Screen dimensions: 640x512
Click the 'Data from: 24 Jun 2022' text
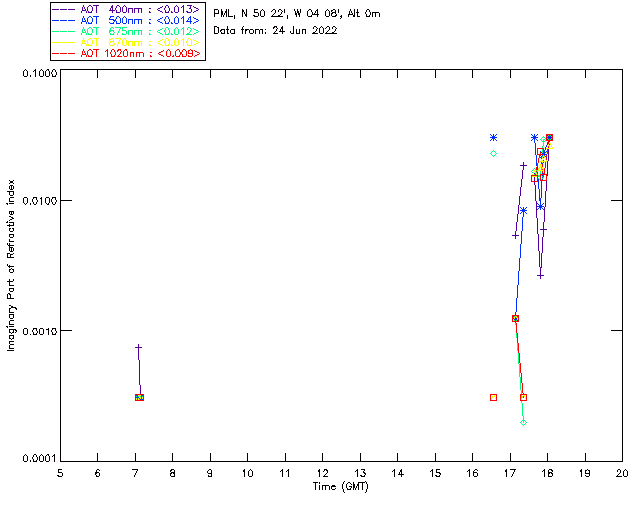click(x=275, y=31)
